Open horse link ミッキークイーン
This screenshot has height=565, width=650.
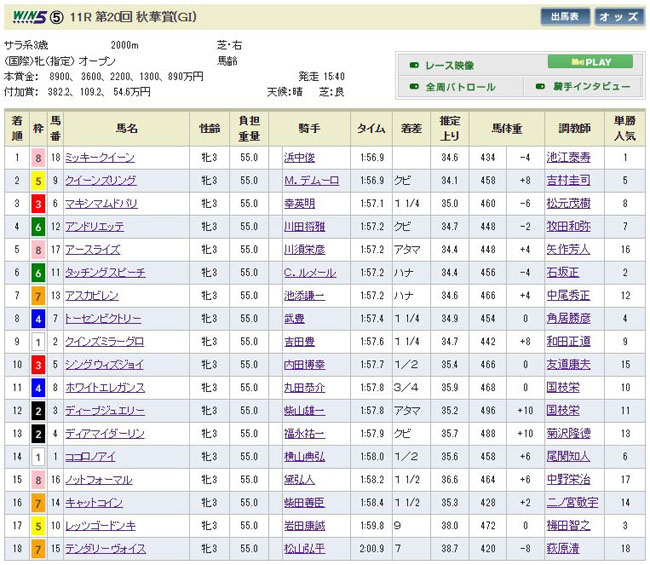coord(99,158)
